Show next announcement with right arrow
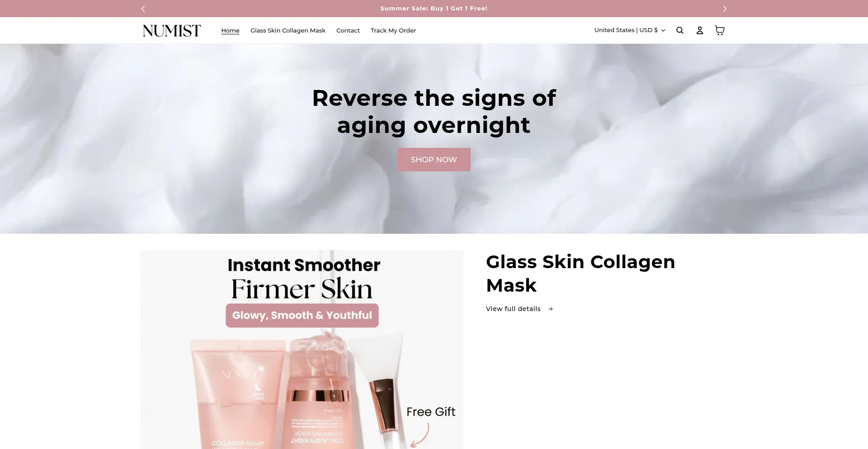Viewport: 868px width, 449px height. 725,9
